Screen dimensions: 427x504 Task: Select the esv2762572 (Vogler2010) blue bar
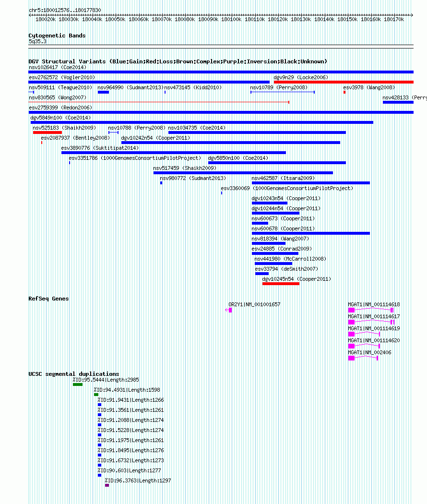coord(149,82)
